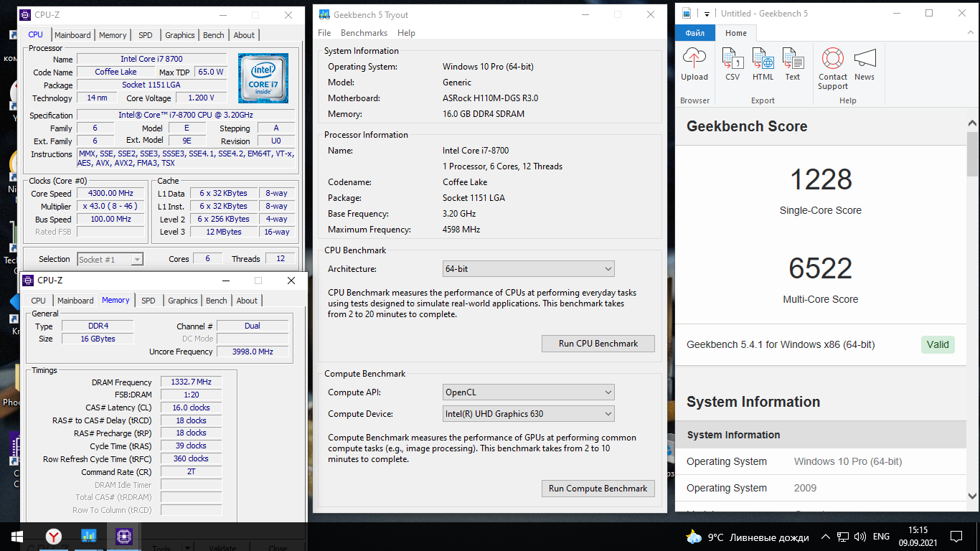Switch input language via ENG indicator
The height and width of the screenshot is (551, 980).
click(x=881, y=537)
